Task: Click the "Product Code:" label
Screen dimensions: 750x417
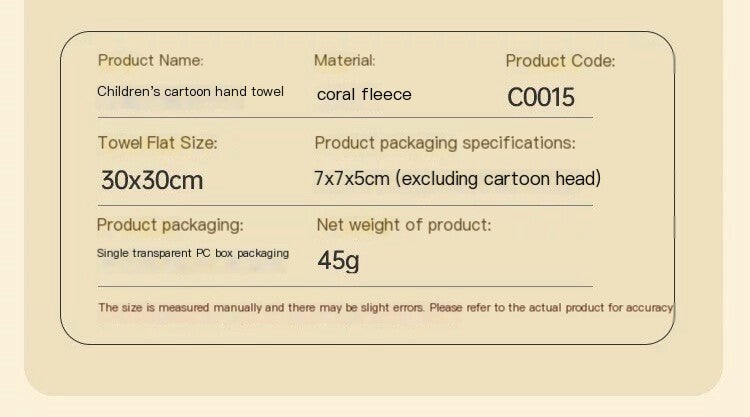Action: point(560,61)
